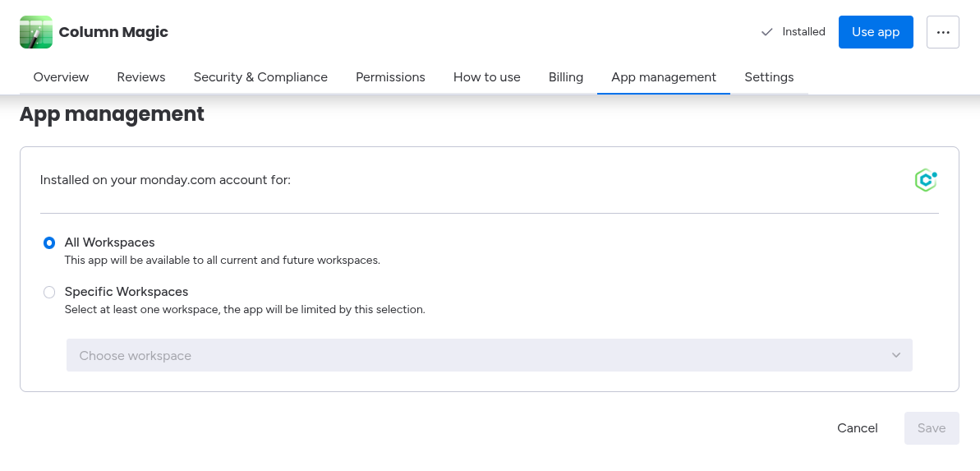
Task: Click the Installed checkmark icon
Action: point(767,32)
